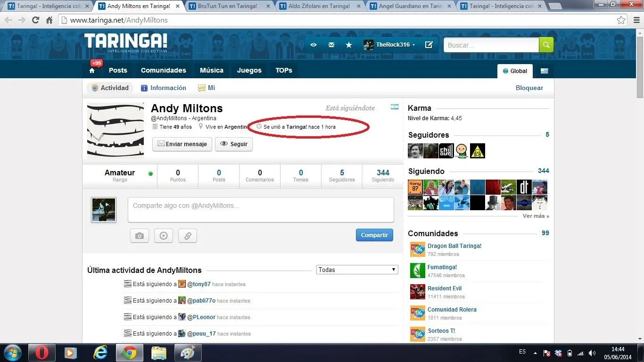Image resolution: width=644 pixels, height=362 pixels.
Task: Open the Comunidad Rolera community link
Action: pyautogui.click(x=452, y=310)
